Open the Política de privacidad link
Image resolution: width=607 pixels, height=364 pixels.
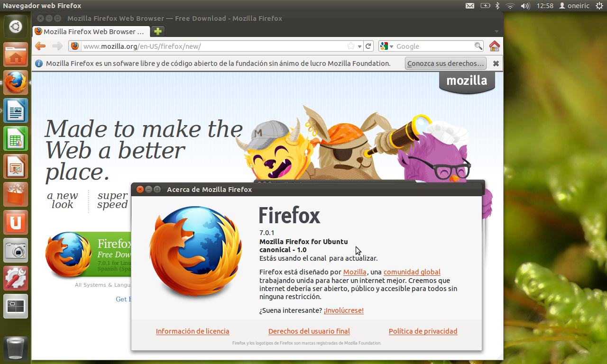pyautogui.click(x=423, y=331)
